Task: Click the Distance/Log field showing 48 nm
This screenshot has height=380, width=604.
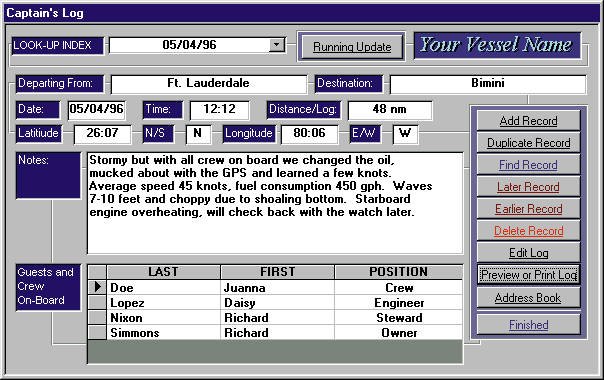Action: point(390,110)
